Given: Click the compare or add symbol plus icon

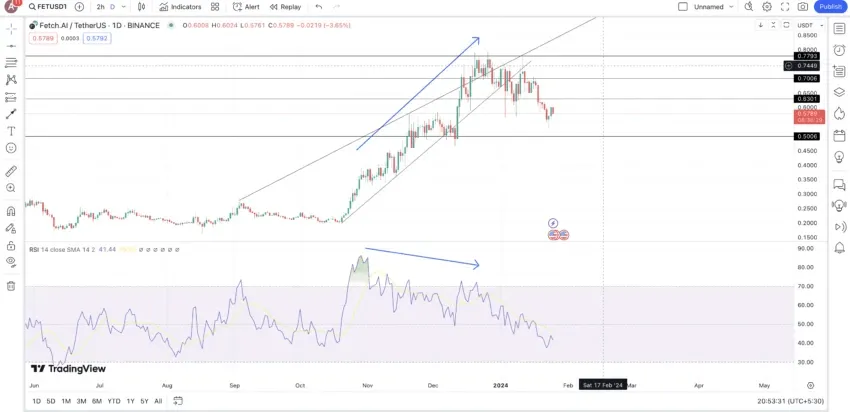Looking at the screenshot, I should 79,7.
